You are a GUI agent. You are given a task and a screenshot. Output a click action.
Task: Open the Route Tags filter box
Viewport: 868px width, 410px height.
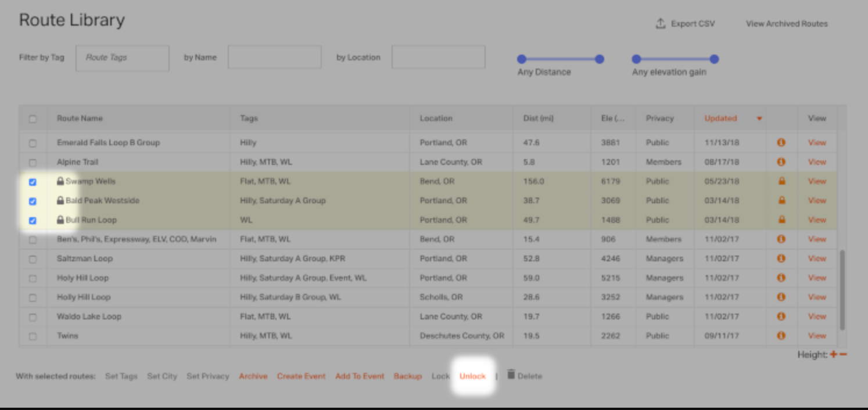(x=123, y=58)
